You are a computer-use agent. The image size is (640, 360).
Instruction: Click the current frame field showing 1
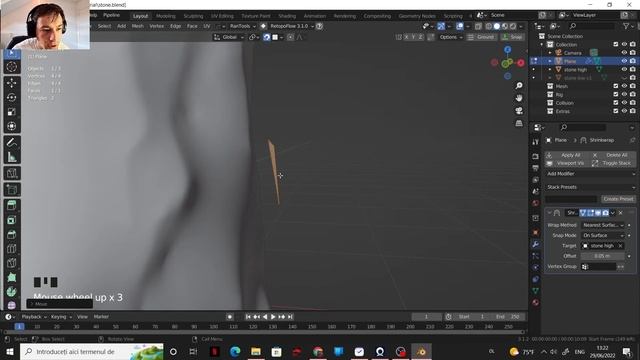[426, 317]
